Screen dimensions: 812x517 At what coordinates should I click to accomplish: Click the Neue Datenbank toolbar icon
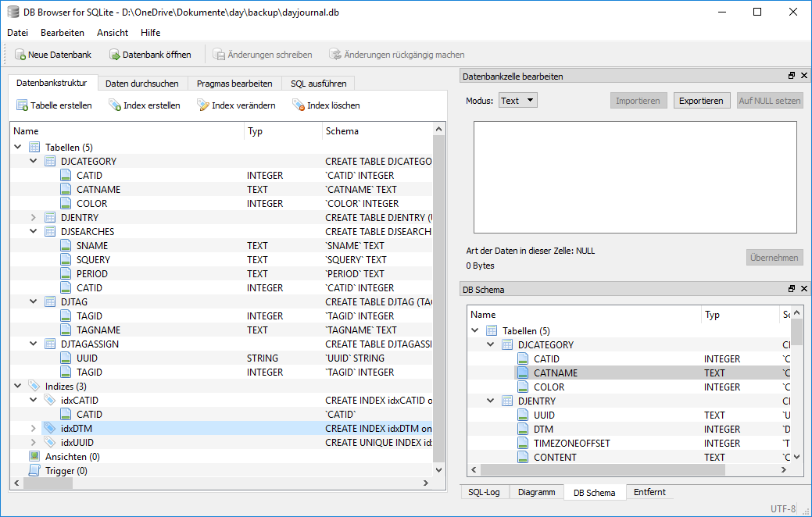pyautogui.click(x=20, y=55)
